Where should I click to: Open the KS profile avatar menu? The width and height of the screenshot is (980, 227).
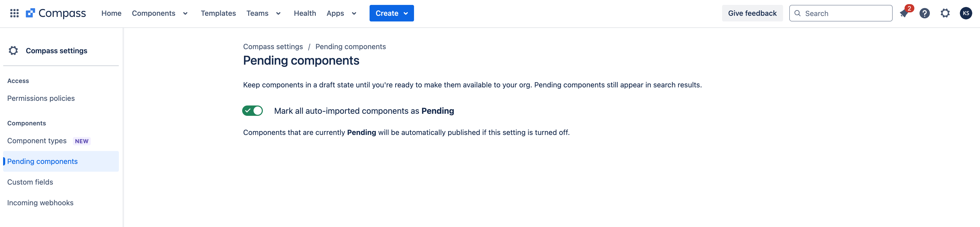(x=965, y=13)
